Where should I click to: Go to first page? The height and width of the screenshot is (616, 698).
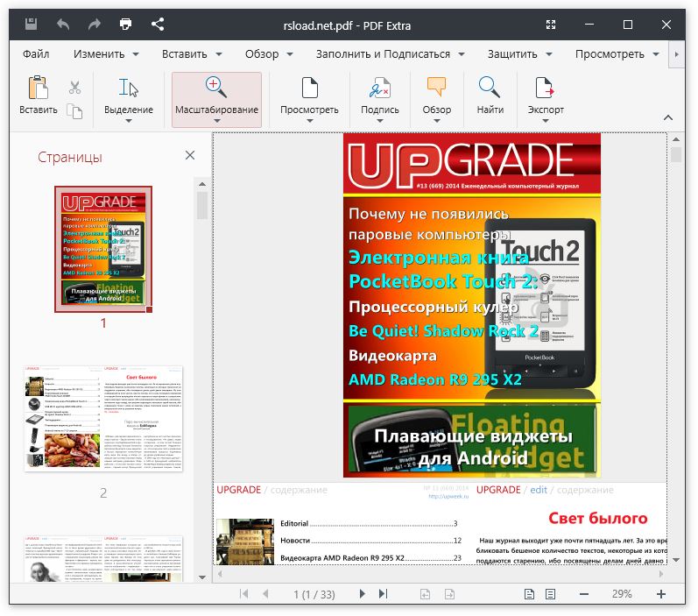click(243, 594)
